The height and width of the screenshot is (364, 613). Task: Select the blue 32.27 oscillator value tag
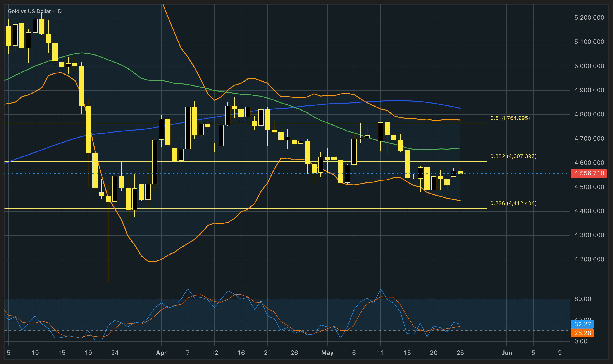point(582,324)
